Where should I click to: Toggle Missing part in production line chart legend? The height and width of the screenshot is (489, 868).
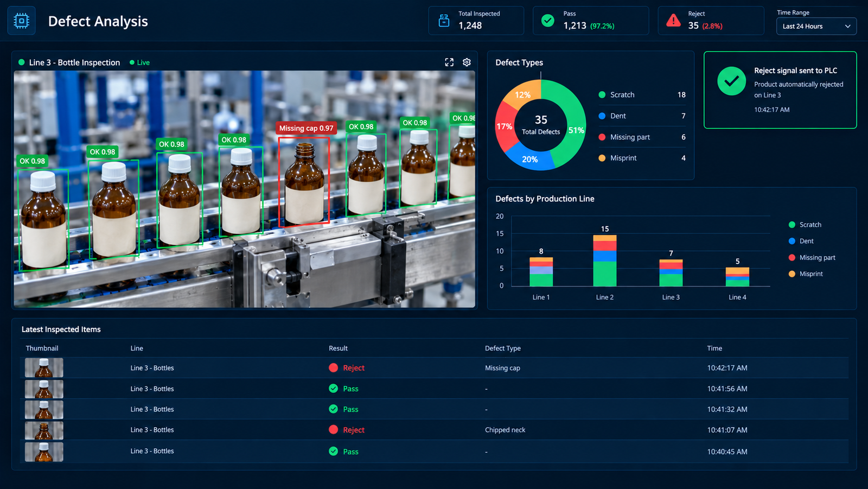pyautogui.click(x=812, y=257)
